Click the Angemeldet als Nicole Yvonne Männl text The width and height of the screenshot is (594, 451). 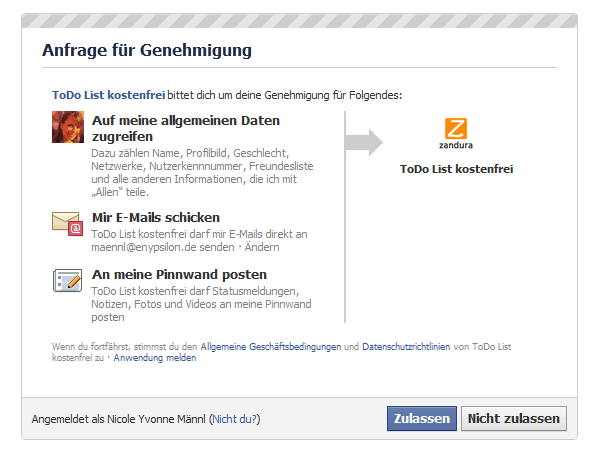coord(119,419)
